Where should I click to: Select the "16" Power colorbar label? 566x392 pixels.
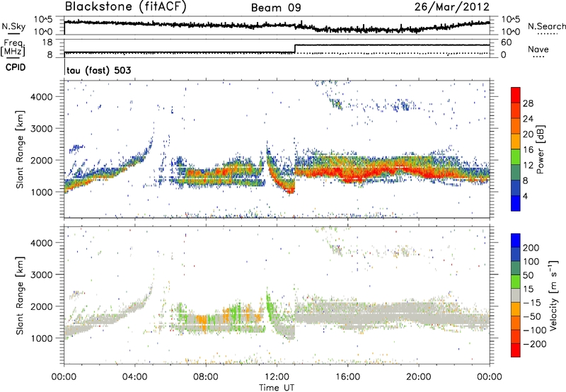(528, 150)
